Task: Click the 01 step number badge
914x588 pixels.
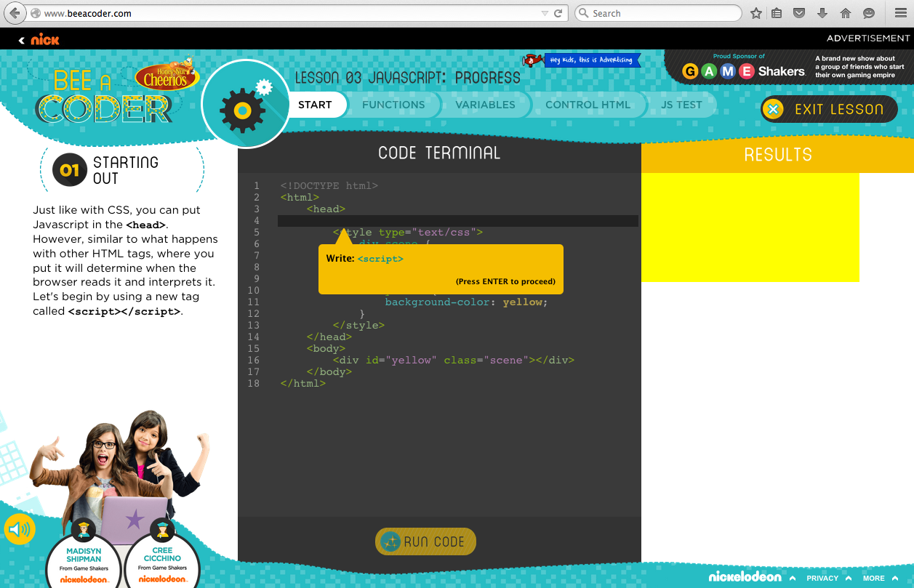Action: [70, 170]
